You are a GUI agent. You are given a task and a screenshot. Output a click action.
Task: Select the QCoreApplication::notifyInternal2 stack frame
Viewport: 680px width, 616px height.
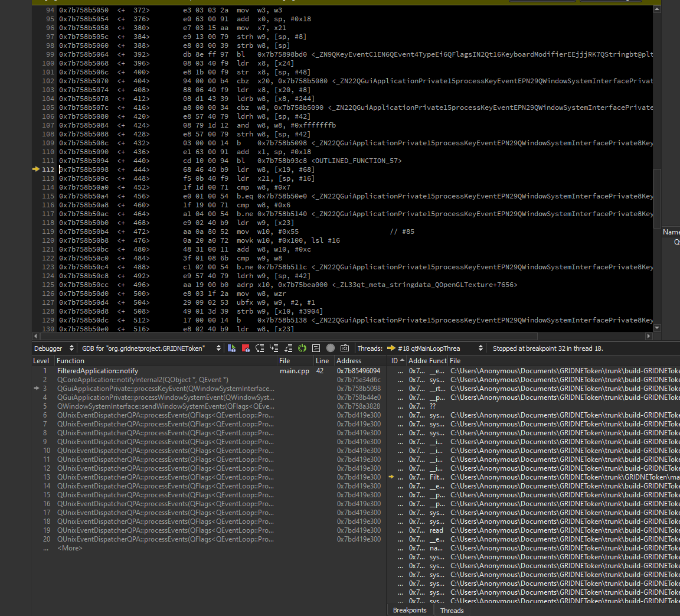(142, 380)
